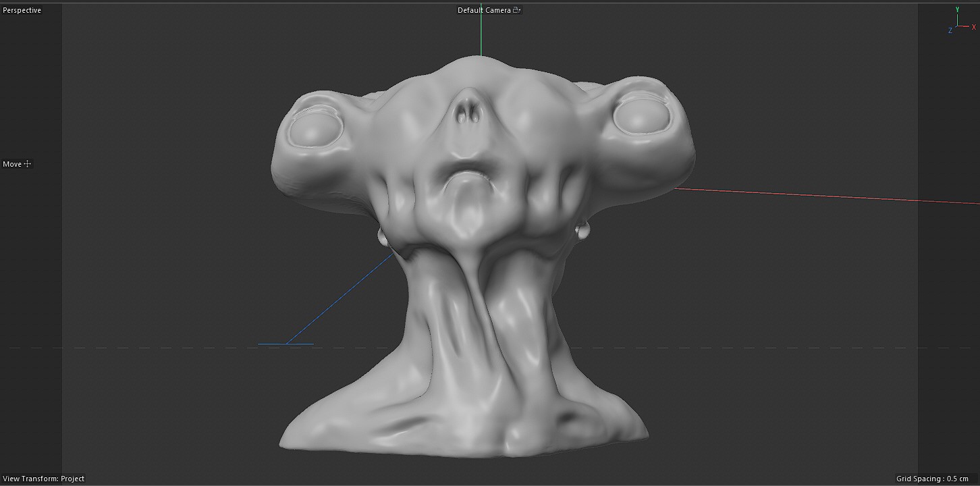Open the Perspective view label menu
980x486 pixels.
pyautogui.click(x=22, y=10)
